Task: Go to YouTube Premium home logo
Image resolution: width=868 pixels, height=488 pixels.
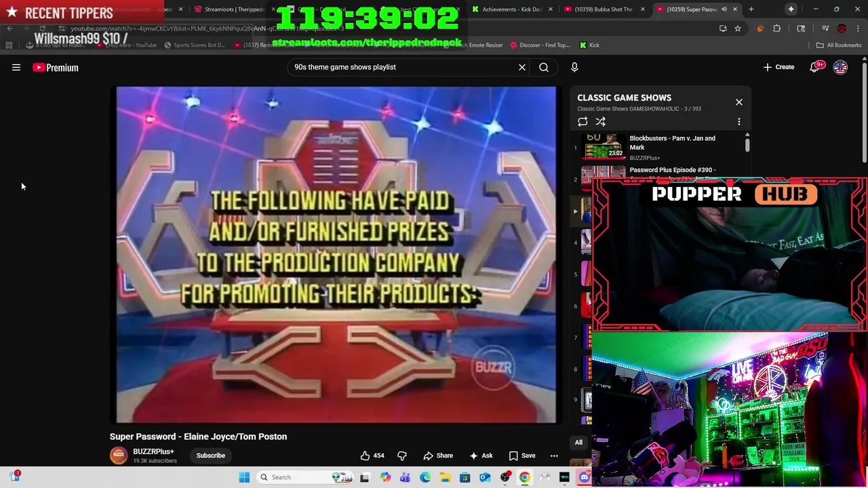Action: [x=56, y=67]
